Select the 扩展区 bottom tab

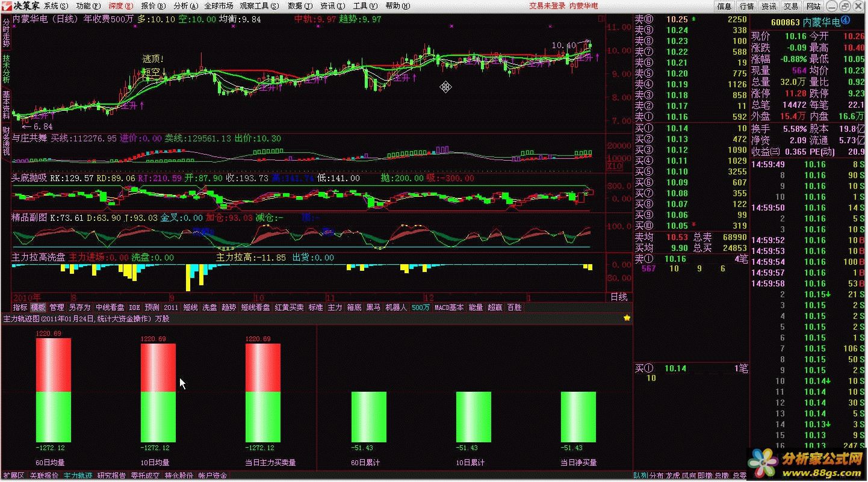click(x=13, y=476)
